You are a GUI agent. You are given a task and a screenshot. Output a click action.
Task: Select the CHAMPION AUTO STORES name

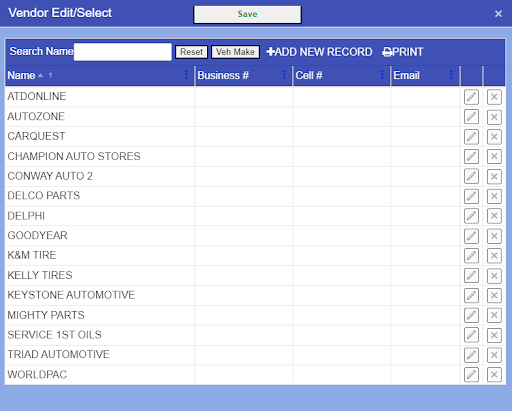point(74,156)
